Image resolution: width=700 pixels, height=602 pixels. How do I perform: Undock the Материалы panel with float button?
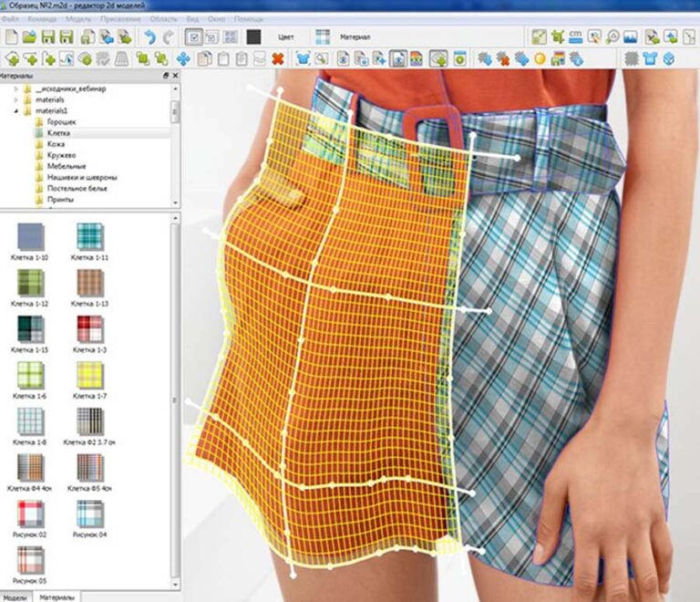[166, 76]
